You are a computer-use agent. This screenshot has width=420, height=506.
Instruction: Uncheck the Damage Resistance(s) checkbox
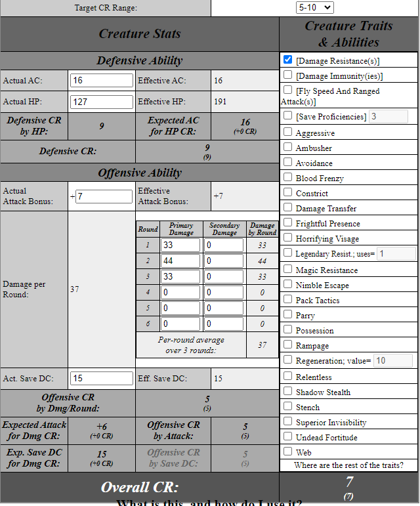(287, 60)
